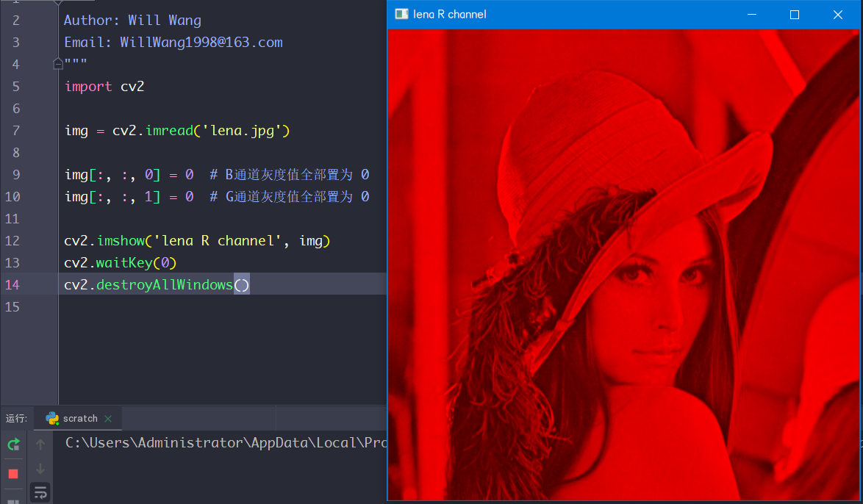Viewport: 863px width, 504px height.
Task: Click waitKey on line 13
Action: pyautogui.click(x=123, y=262)
